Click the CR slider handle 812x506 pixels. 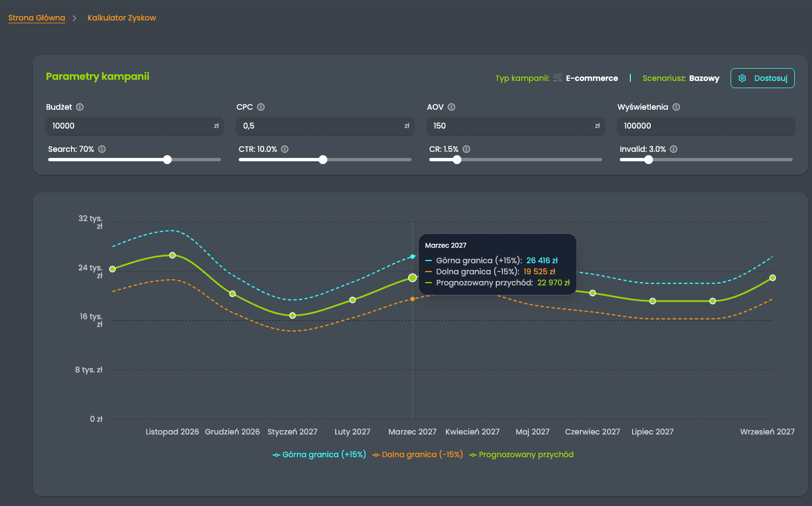tap(457, 160)
